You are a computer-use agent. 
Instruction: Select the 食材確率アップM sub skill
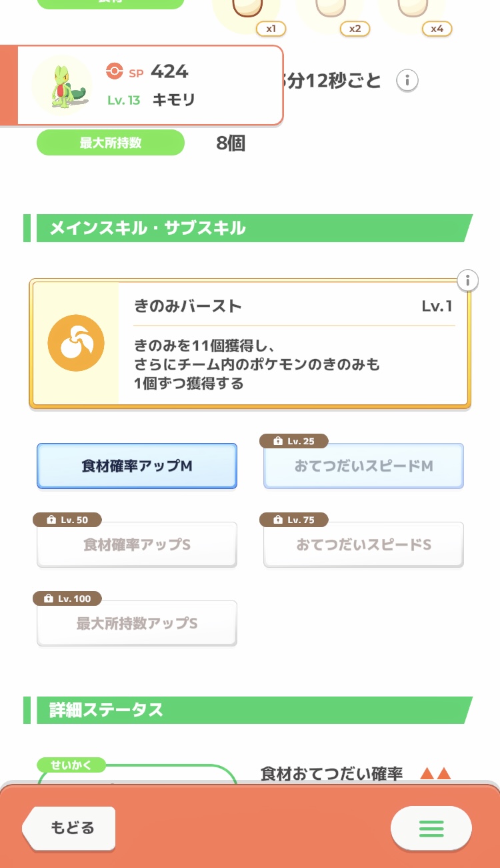pyautogui.click(x=137, y=466)
